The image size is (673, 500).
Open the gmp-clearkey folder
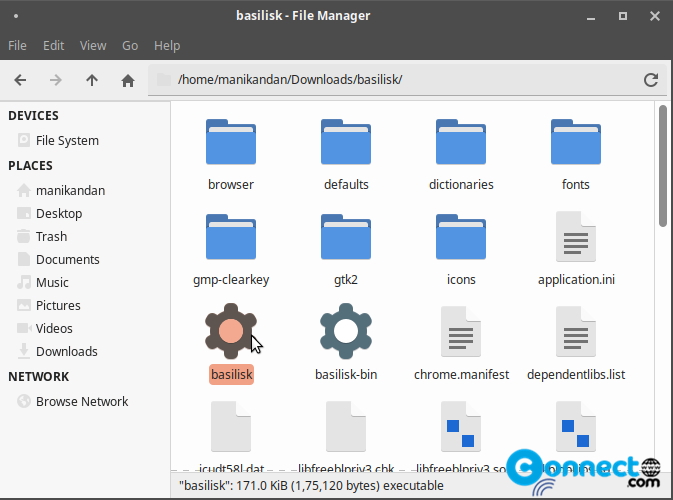coord(231,237)
